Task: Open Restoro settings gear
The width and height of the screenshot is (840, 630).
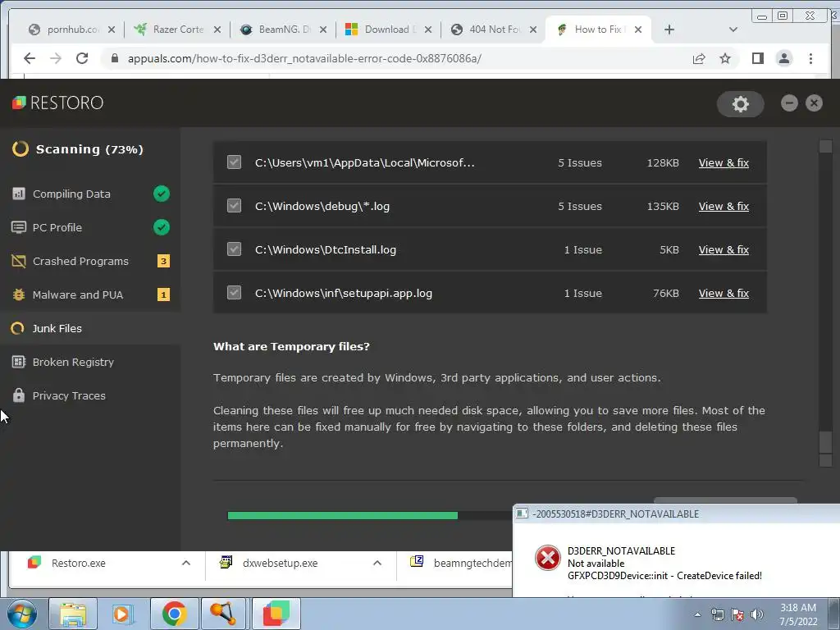Action: 741,103
